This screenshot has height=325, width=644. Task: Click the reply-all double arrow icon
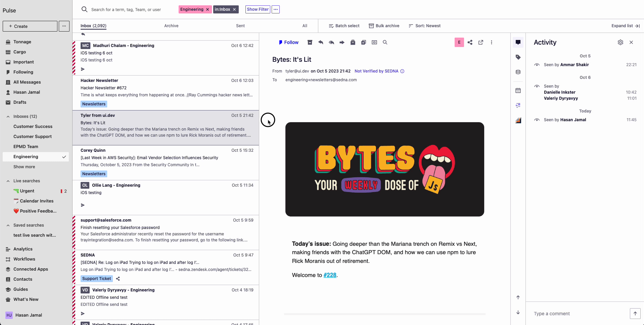pyautogui.click(x=331, y=42)
